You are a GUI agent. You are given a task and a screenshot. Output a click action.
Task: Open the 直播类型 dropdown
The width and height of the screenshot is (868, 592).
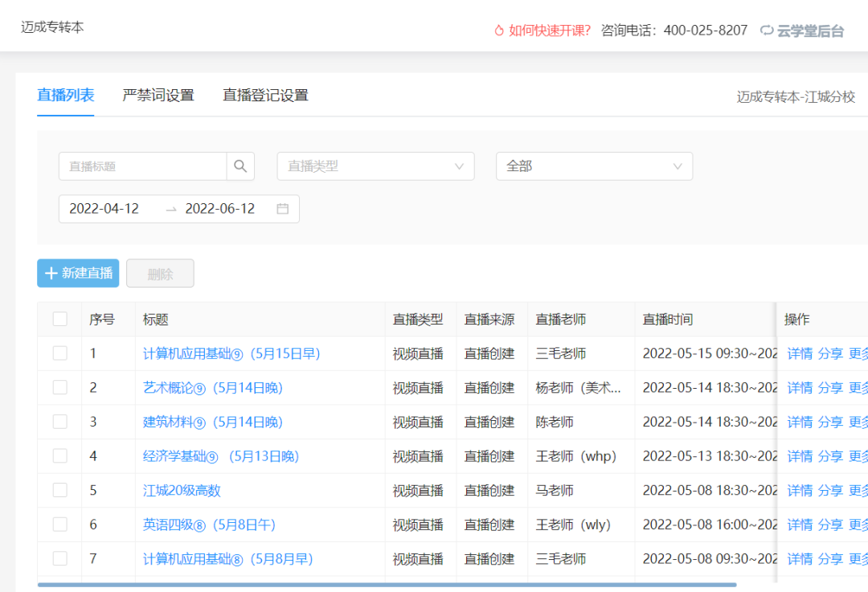(x=375, y=166)
